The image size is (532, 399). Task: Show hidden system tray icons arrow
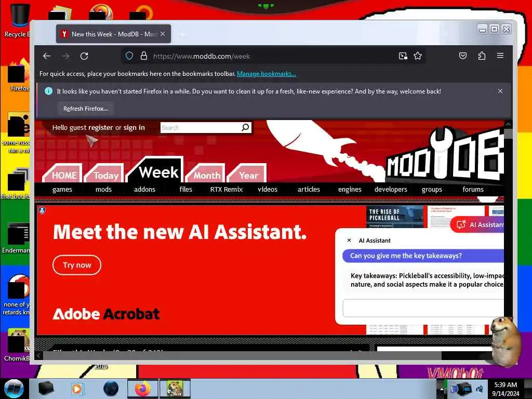click(x=442, y=389)
